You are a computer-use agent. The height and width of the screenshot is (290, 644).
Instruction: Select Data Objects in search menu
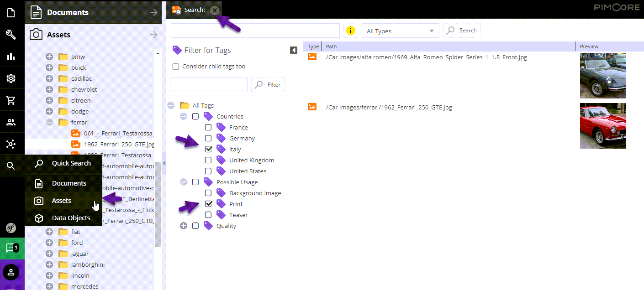coord(63,218)
